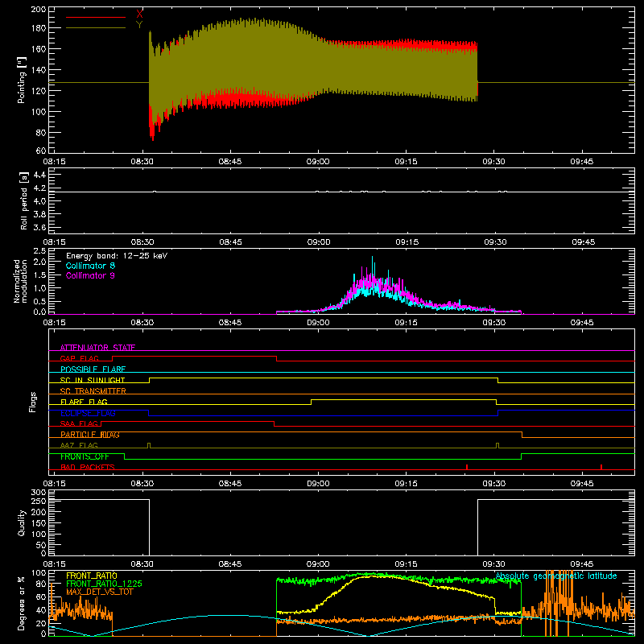Click the 'Pointing' vertical axis title
Image resolution: width=644 pixels, height=644 pixels.
[22, 80]
